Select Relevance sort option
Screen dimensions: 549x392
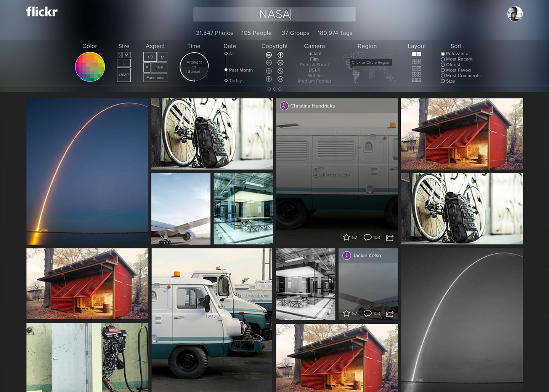[454, 54]
